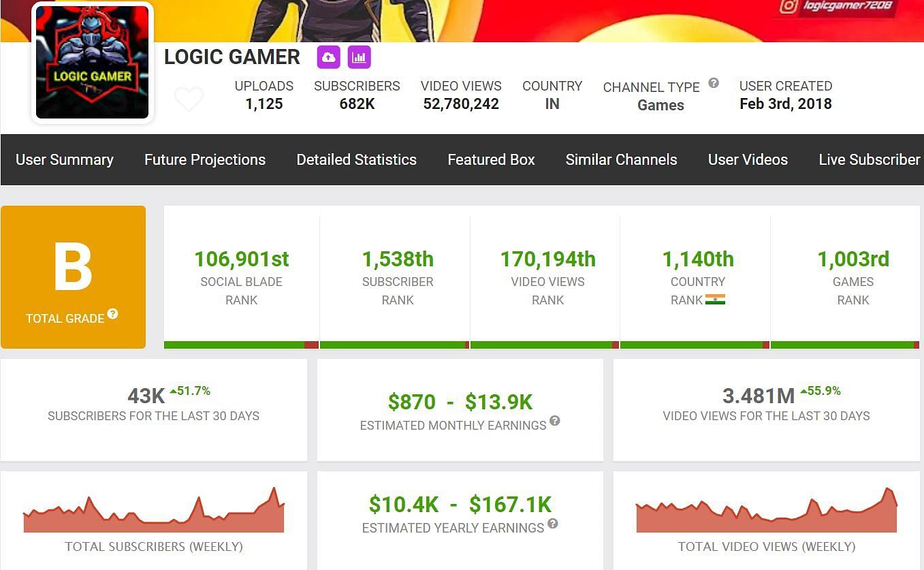The height and width of the screenshot is (570, 924).
Task: Click the logicgamer7208 Instagram handle
Action: point(848,6)
